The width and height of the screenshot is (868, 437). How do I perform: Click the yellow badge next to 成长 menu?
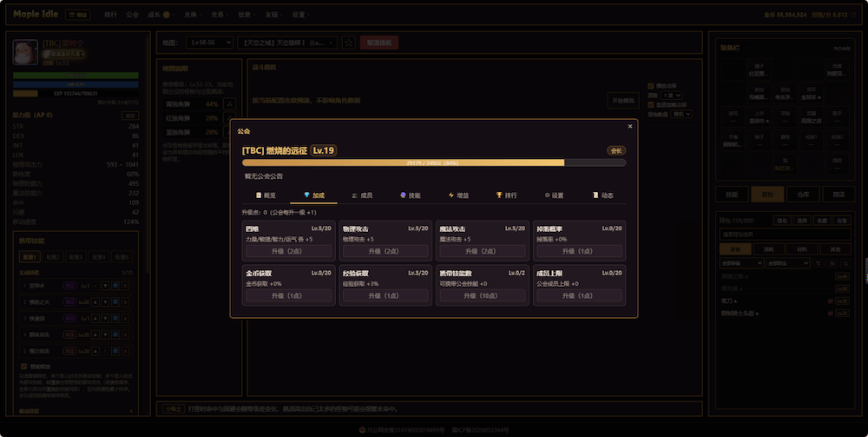(x=166, y=15)
